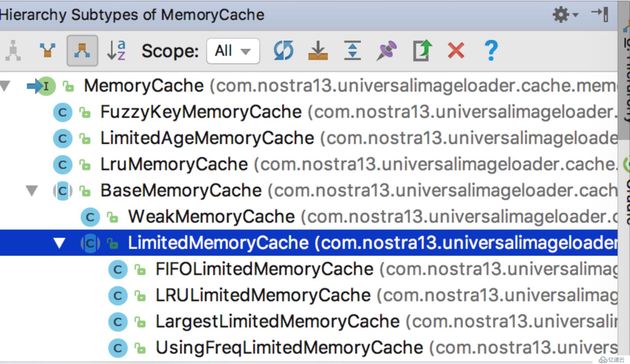Select LimitedAgeMemoryCache class
The width and height of the screenshot is (630, 364).
click(309, 138)
